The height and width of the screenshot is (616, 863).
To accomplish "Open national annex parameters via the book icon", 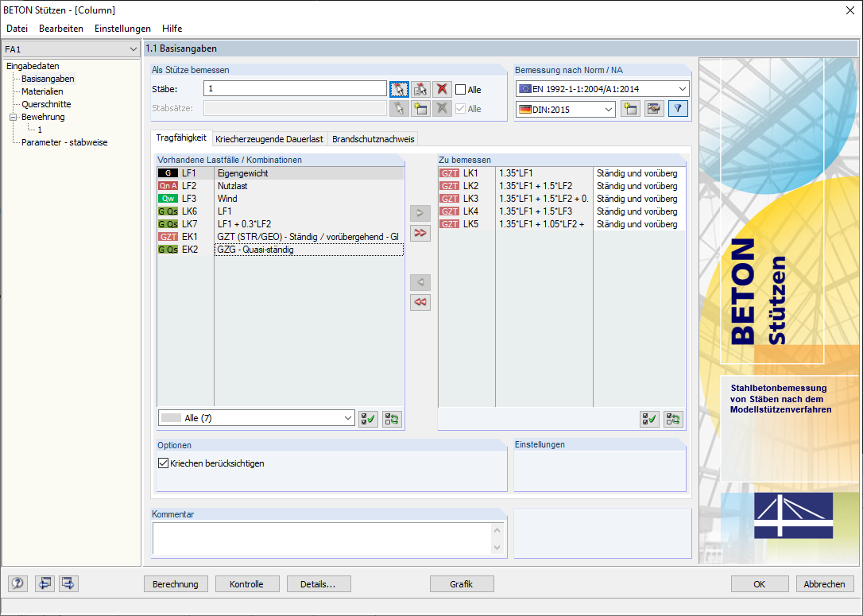I will pyautogui.click(x=654, y=108).
